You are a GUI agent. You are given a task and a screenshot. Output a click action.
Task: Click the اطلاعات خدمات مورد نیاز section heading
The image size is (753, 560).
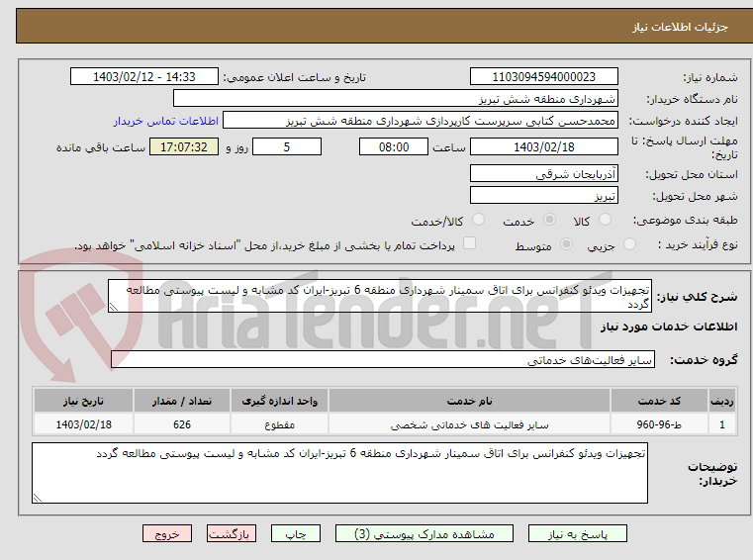tap(669, 327)
